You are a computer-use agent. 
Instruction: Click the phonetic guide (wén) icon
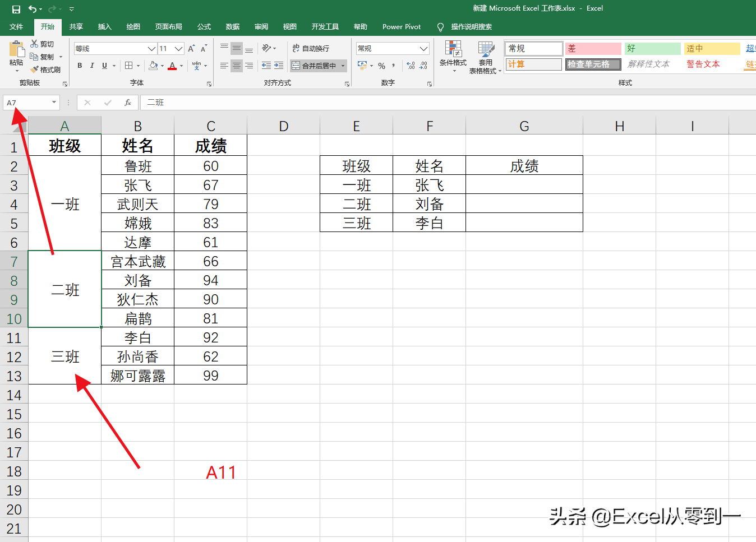coord(196,66)
